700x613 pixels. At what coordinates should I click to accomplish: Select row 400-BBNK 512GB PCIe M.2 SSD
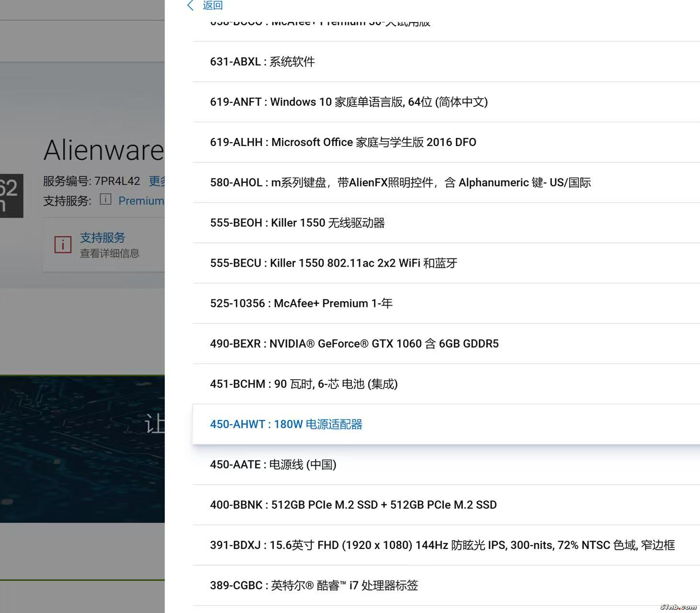446,505
